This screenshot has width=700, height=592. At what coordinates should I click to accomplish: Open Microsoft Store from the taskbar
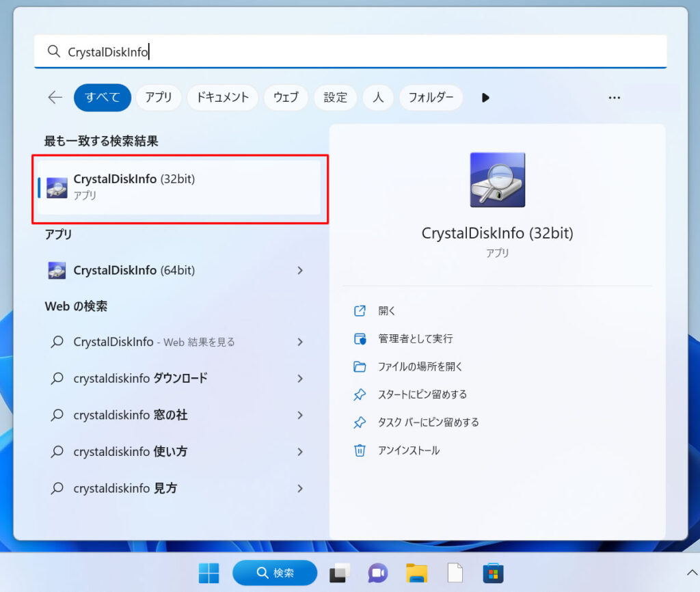coord(494,573)
